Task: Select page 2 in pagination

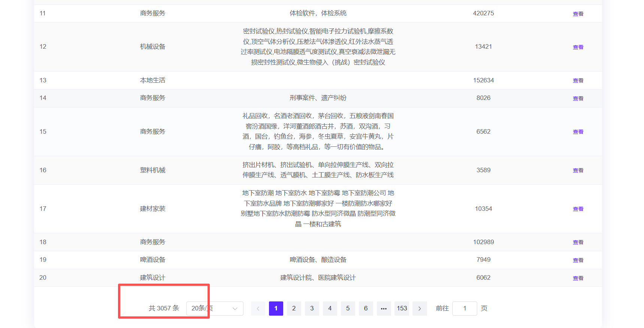Action: coord(294,309)
